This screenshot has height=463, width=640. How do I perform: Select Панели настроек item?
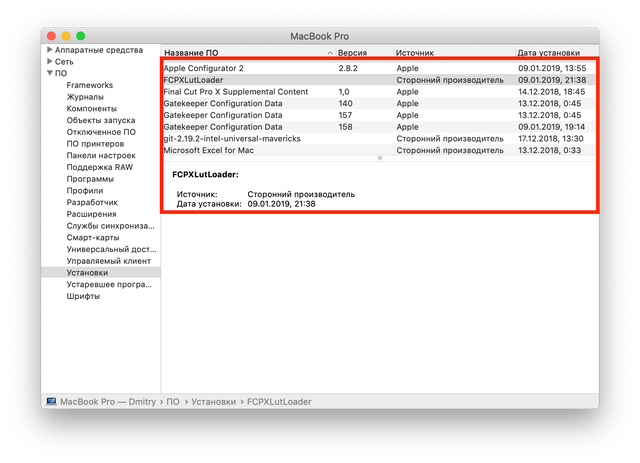pyautogui.click(x=101, y=156)
